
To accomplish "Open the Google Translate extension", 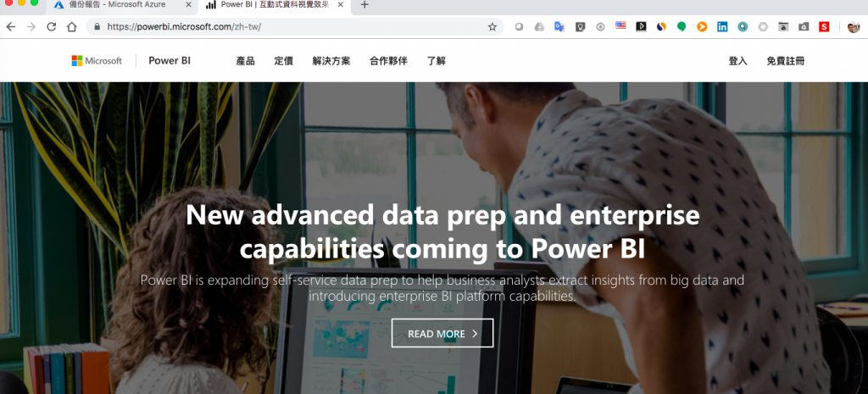I will pos(559,26).
